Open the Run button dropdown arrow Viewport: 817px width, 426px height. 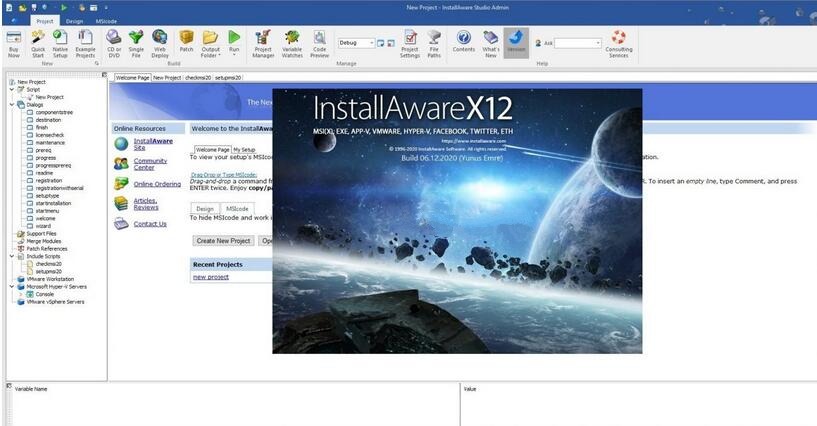pos(234,55)
